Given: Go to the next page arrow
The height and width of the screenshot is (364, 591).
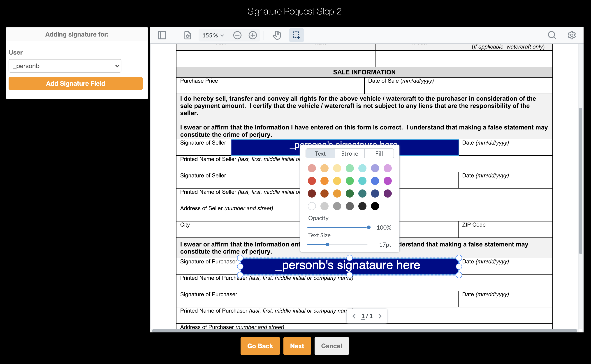Looking at the screenshot, I should point(380,316).
